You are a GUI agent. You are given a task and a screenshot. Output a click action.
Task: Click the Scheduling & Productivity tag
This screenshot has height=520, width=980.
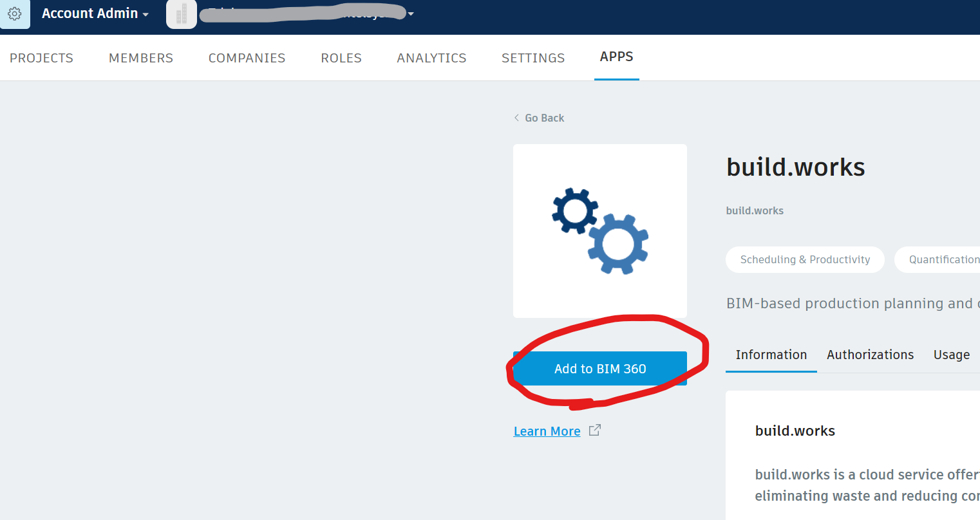804,259
